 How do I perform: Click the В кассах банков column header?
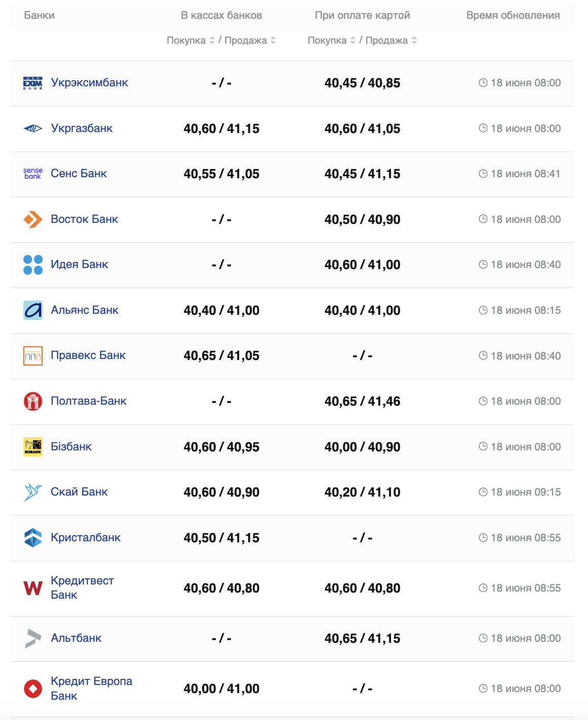click(x=221, y=15)
